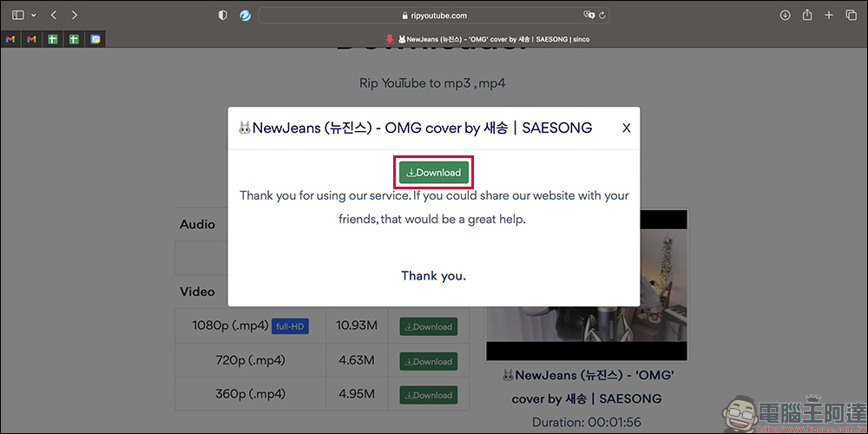Open the first Gmail favorite bookmark
This screenshot has width=868, height=434.
(x=10, y=39)
